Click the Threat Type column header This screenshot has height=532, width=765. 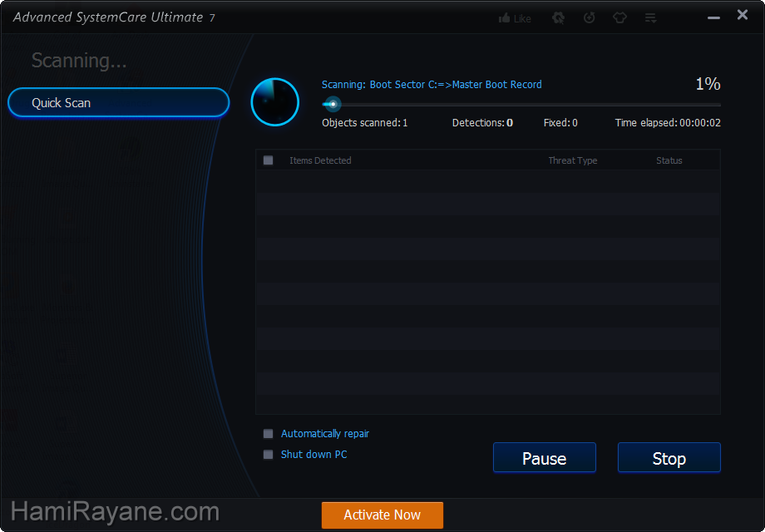point(573,160)
